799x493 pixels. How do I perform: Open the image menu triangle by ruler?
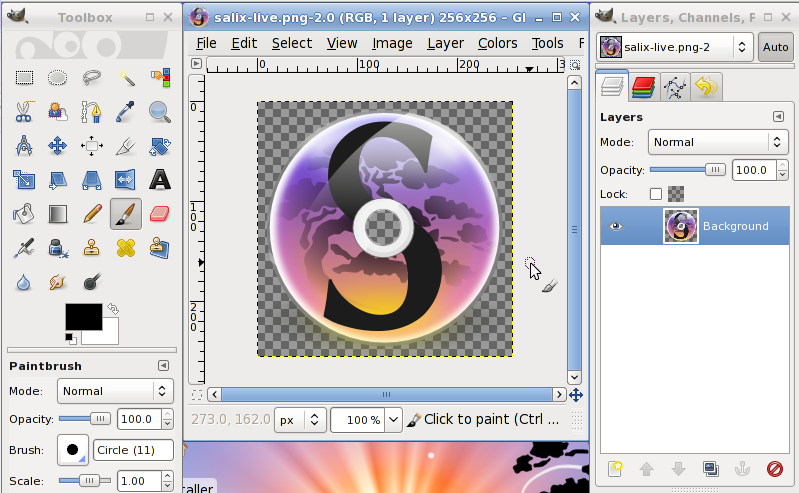tap(196, 64)
